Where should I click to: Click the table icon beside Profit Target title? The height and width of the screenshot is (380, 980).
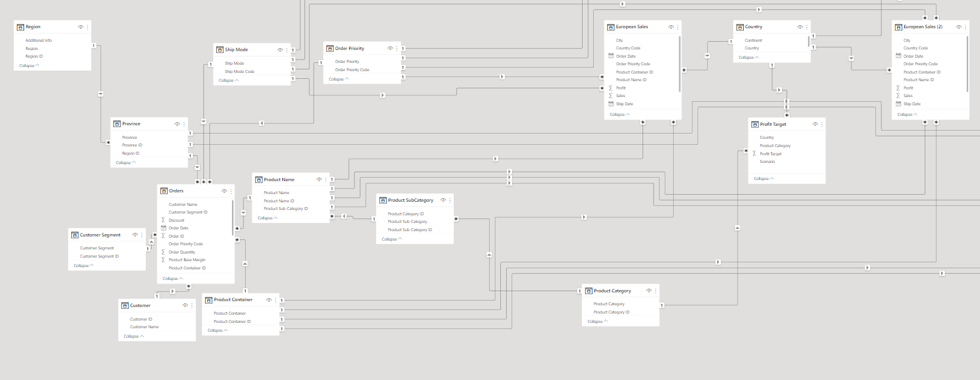tap(755, 125)
